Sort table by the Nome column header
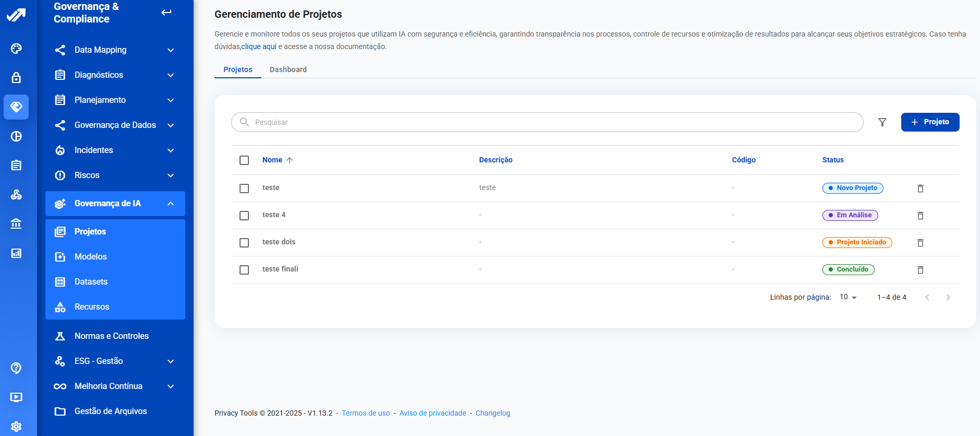The width and height of the screenshot is (980, 436). tap(272, 160)
